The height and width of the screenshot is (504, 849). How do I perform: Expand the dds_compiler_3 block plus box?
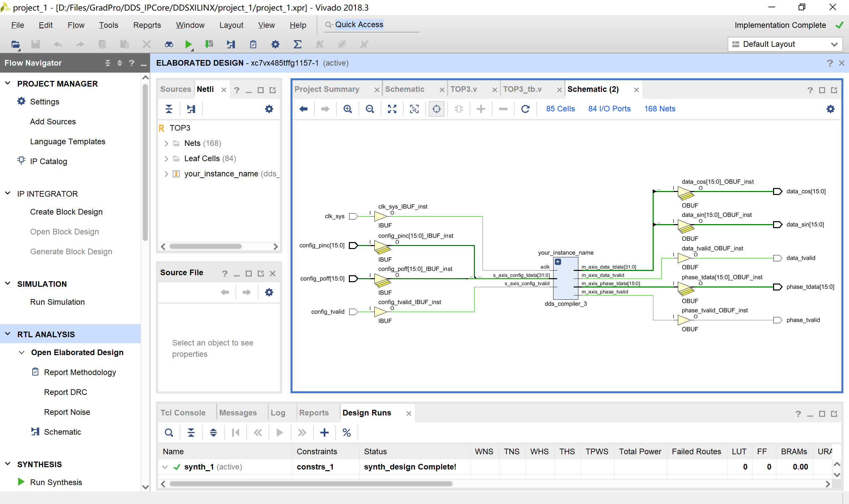[x=558, y=262]
